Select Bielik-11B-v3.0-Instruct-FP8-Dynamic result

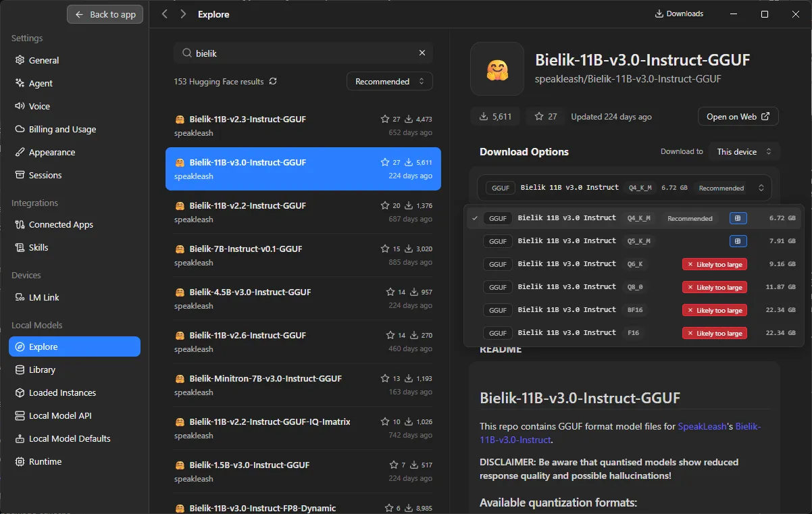[303, 504]
